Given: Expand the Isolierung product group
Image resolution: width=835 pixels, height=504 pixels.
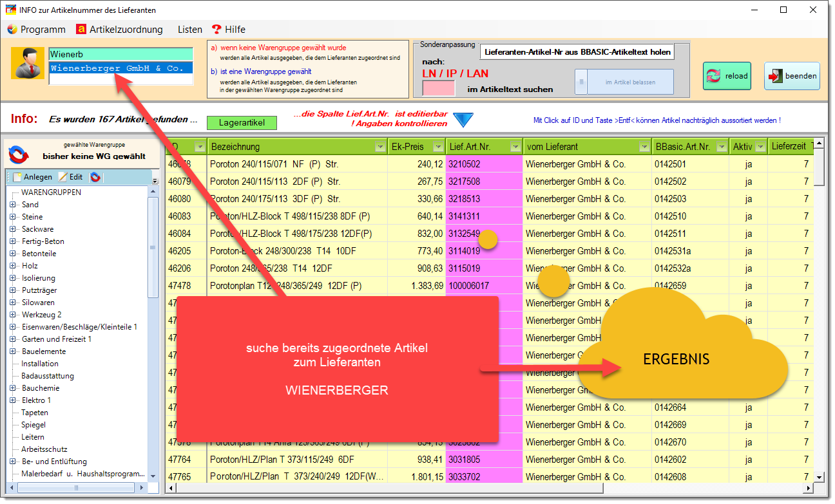Looking at the screenshot, I should pos(13,278).
